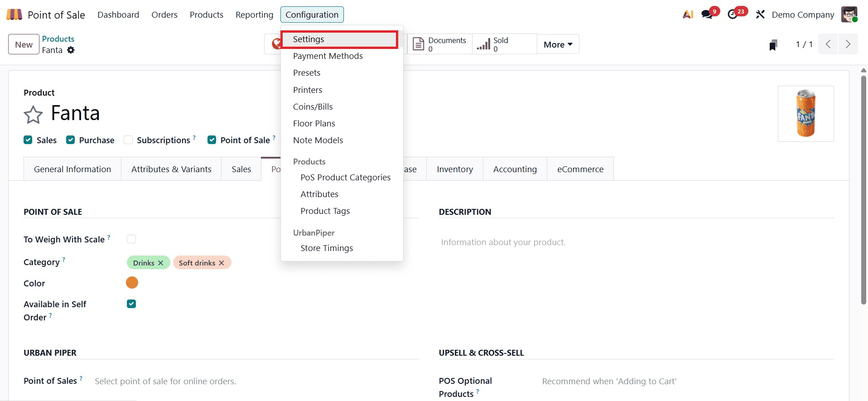The image size is (868, 401).
Task: Remove the Soft drinks category tag
Action: tap(222, 263)
